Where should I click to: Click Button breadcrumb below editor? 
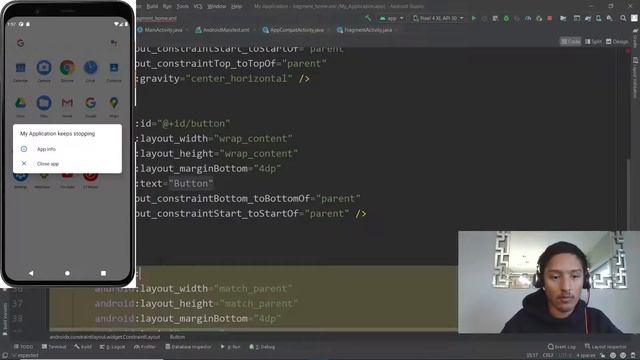pos(178,337)
